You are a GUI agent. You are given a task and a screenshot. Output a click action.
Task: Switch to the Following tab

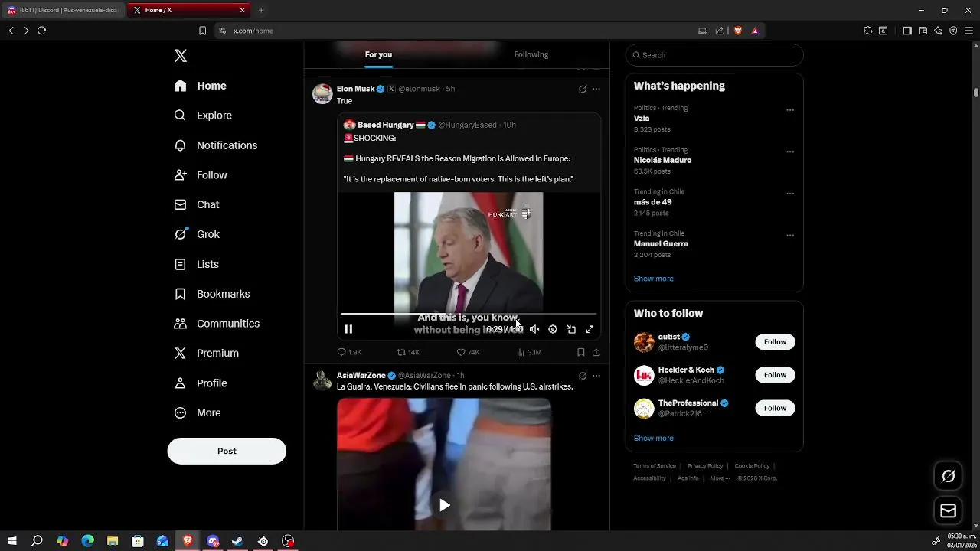click(531, 54)
